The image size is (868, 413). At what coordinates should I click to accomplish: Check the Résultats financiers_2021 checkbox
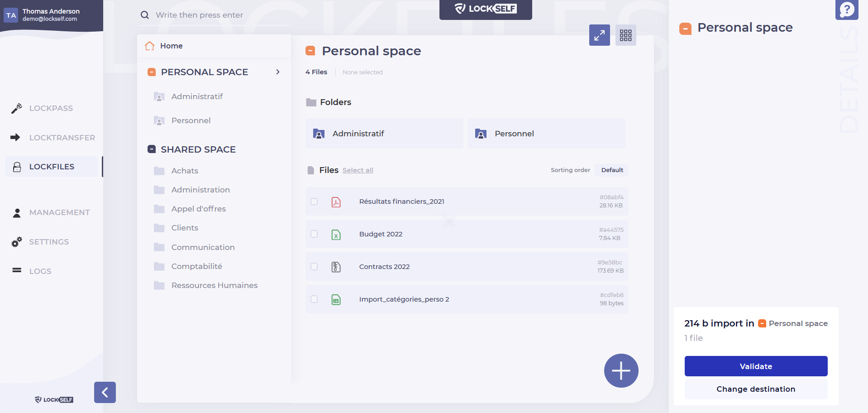pyautogui.click(x=314, y=202)
